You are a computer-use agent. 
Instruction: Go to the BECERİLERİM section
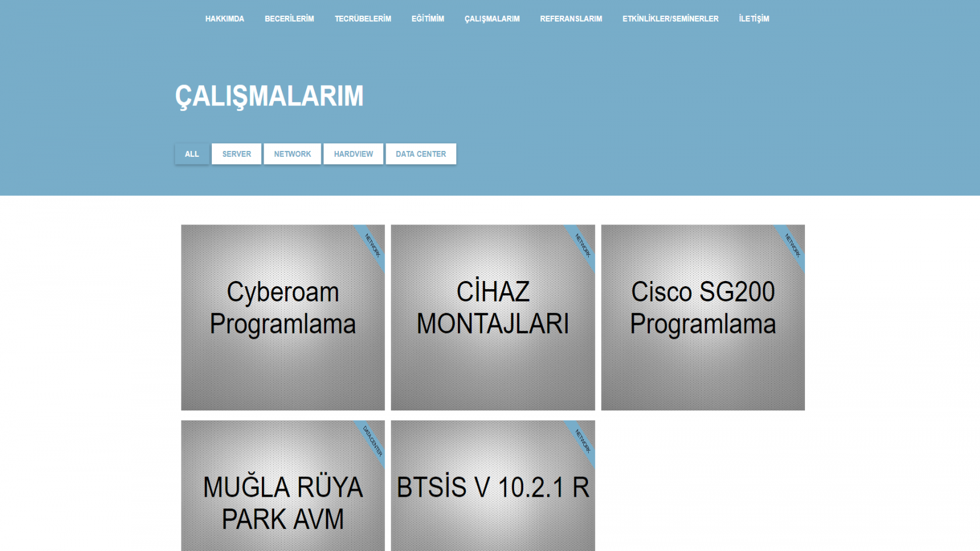pyautogui.click(x=289, y=19)
